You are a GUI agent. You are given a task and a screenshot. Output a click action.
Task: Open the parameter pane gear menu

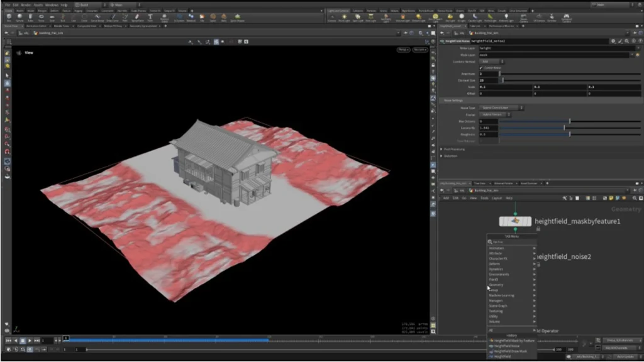tap(613, 41)
